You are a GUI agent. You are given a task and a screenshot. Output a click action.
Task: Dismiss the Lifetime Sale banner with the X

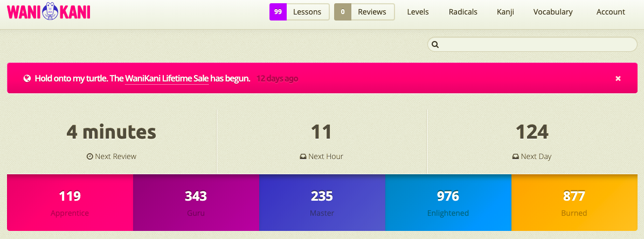coord(618,79)
